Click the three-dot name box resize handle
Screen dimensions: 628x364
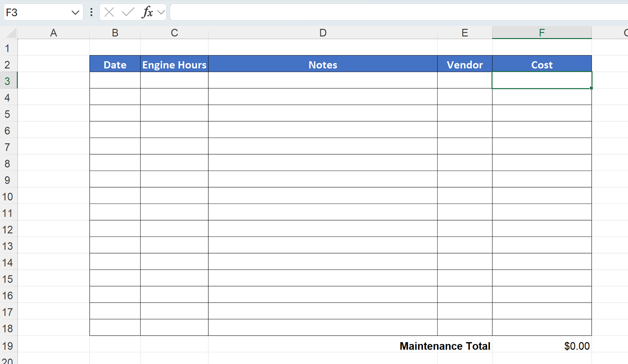(91, 12)
